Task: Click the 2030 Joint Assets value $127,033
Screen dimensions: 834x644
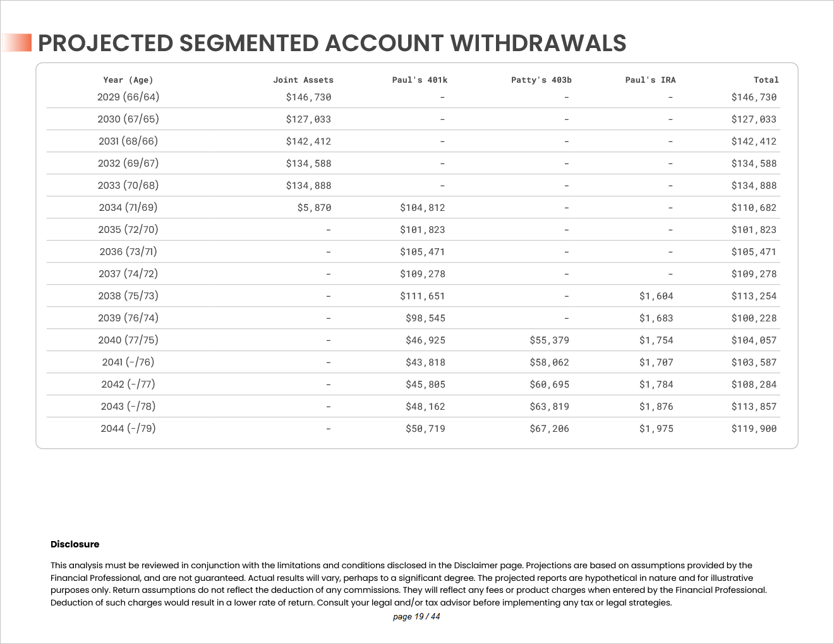Action: pos(308,119)
